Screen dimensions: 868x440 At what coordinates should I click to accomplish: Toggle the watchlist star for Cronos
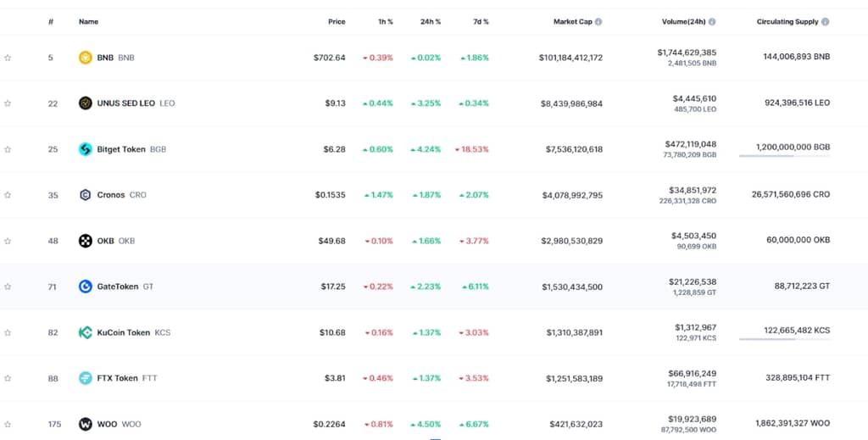click(x=8, y=195)
